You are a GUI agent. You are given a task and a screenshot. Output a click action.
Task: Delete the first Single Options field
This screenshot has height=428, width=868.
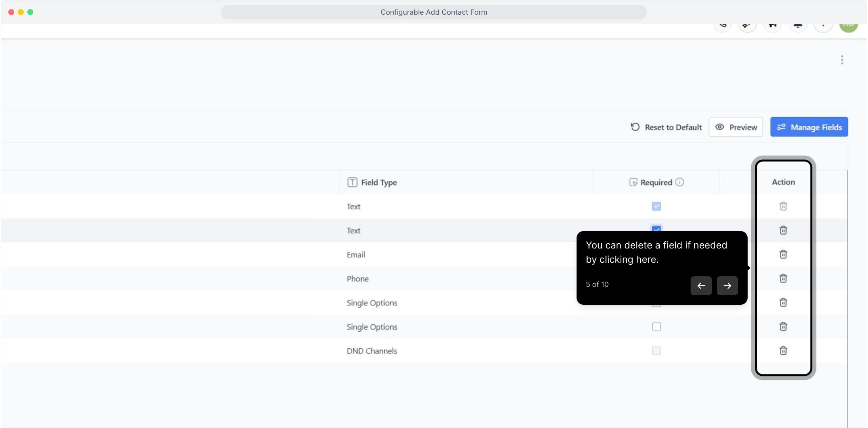coord(783,303)
